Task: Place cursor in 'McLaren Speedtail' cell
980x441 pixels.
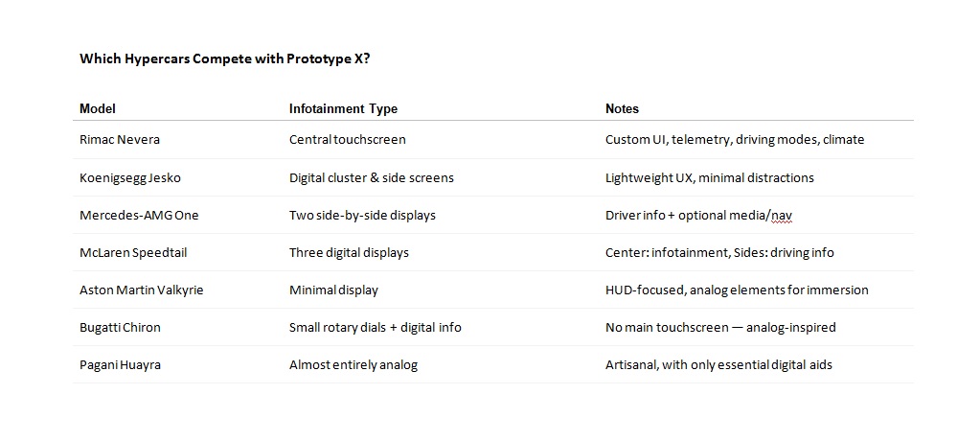Action: (131, 252)
